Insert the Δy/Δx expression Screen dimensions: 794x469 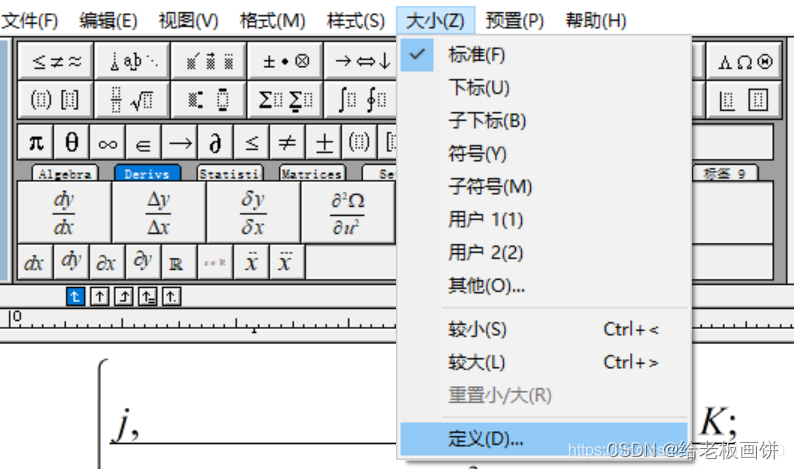[x=158, y=212]
